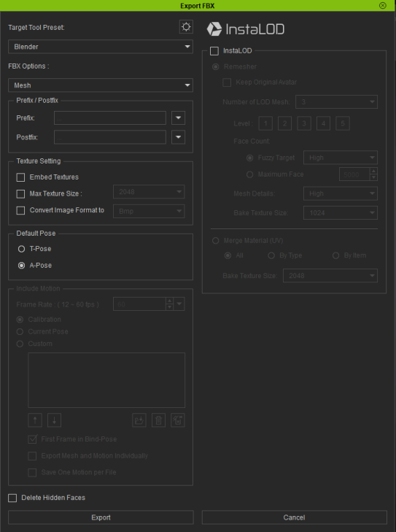Click the load motion folder icon
This screenshot has width=396, height=532.
click(x=139, y=420)
